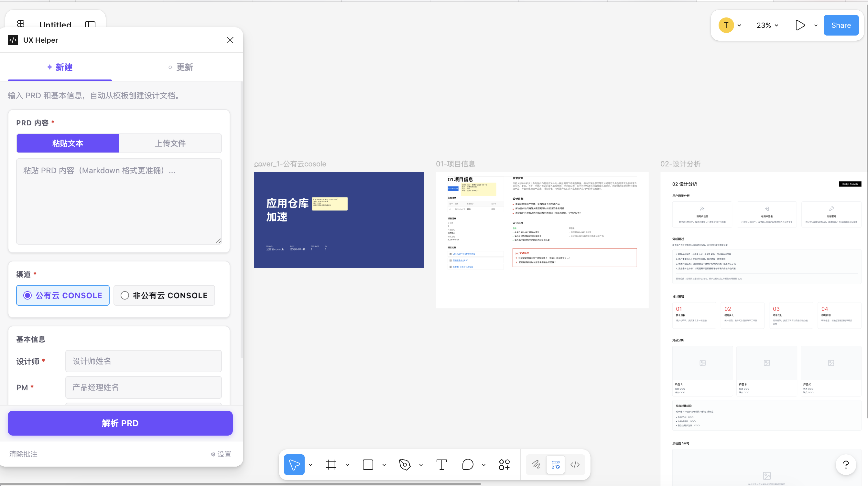Select the Move tool in the toolbar
Viewport: 868px width, 486px height.
pyautogui.click(x=294, y=465)
